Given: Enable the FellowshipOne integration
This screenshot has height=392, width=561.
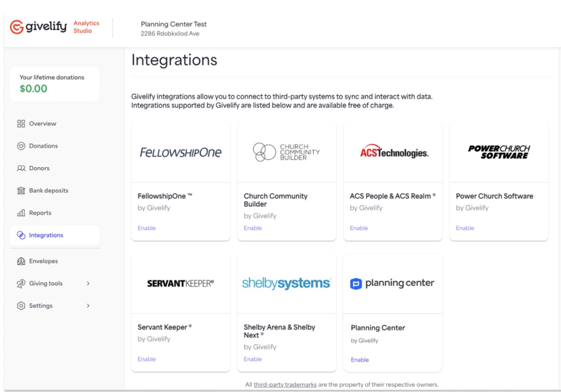Looking at the screenshot, I should pyautogui.click(x=147, y=228).
